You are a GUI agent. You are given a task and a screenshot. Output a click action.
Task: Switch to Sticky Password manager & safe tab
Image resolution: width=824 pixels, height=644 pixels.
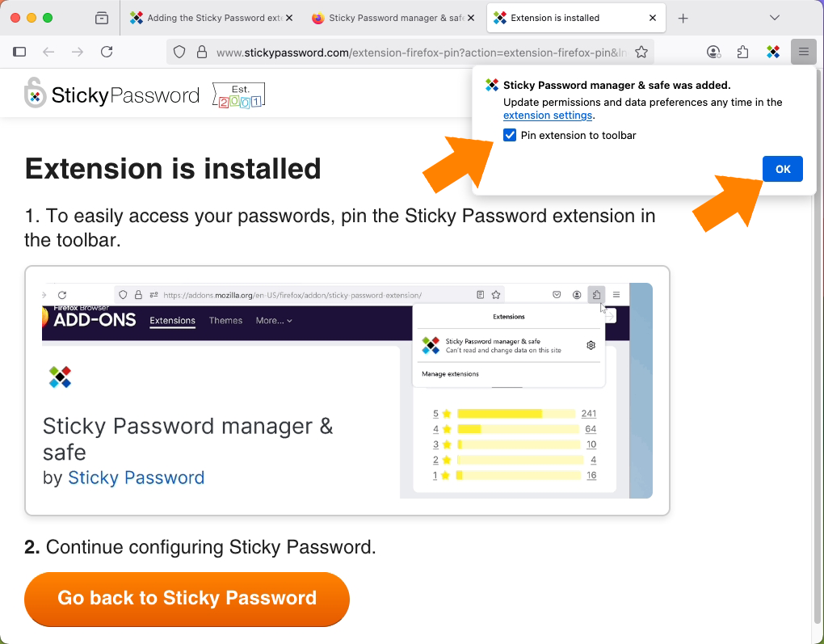(392, 18)
